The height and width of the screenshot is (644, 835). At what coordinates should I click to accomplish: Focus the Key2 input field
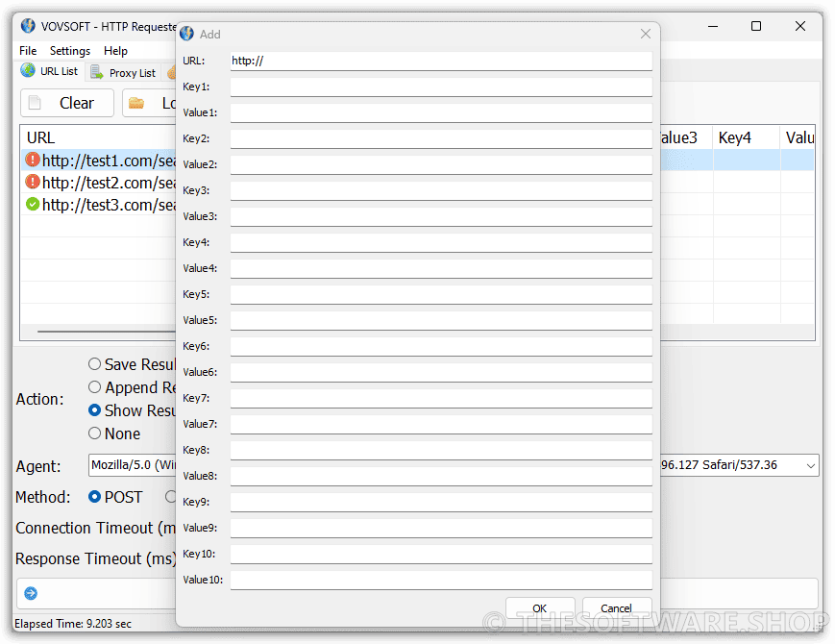(x=441, y=138)
